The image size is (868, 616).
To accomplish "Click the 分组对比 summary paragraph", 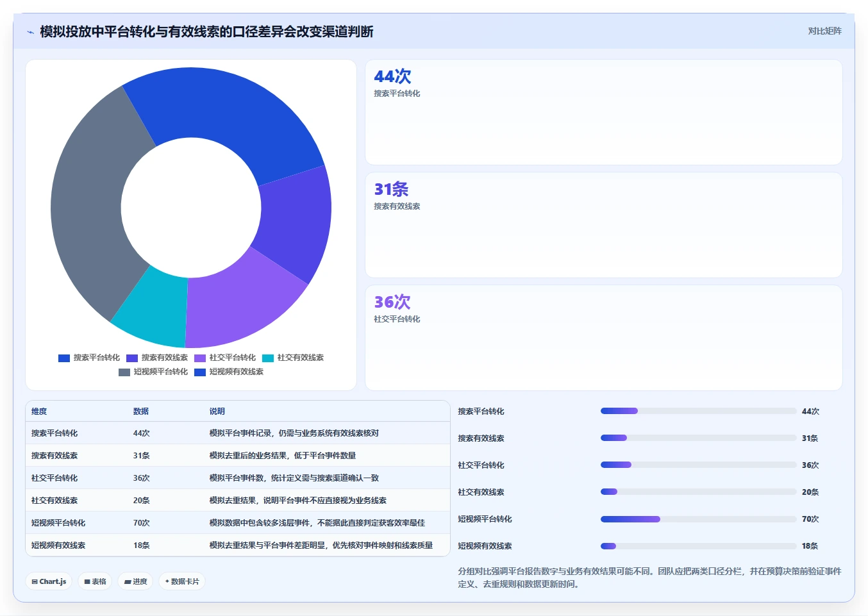I will click(649, 578).
